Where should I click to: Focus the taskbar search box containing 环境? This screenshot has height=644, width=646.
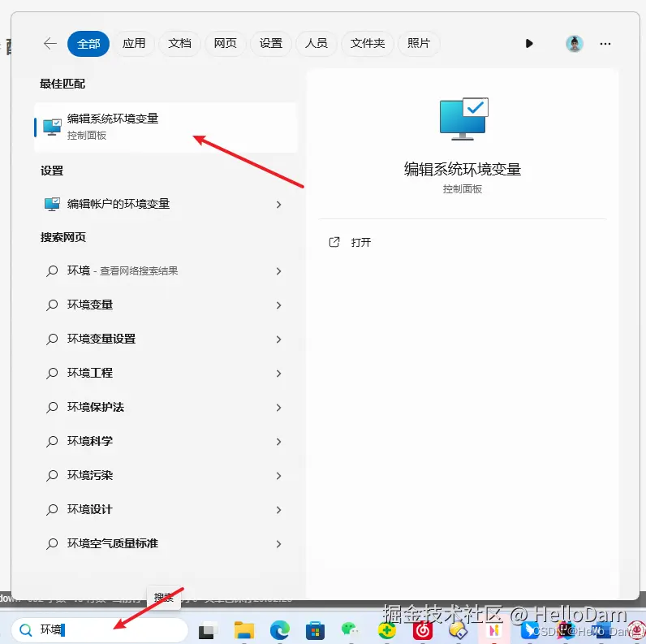point(100,630)
